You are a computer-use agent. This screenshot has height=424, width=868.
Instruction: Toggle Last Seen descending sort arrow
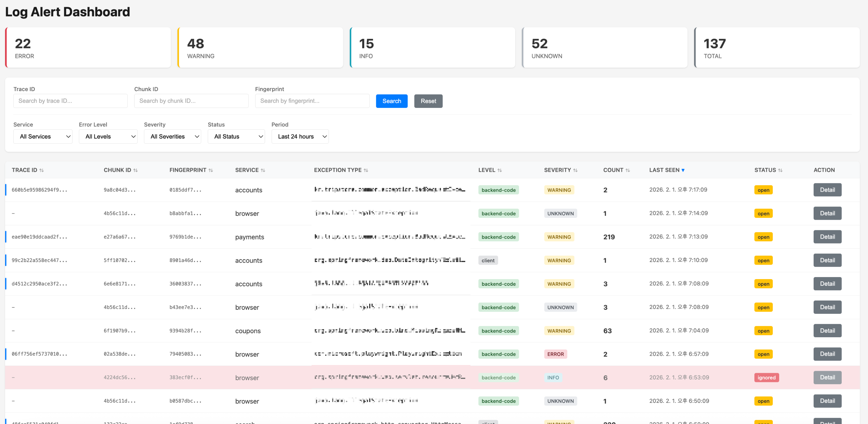[x=683, y=170]
